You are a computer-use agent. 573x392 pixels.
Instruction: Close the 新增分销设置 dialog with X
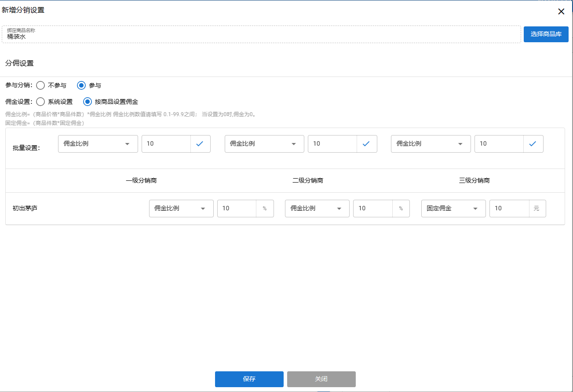pos(561,12)
